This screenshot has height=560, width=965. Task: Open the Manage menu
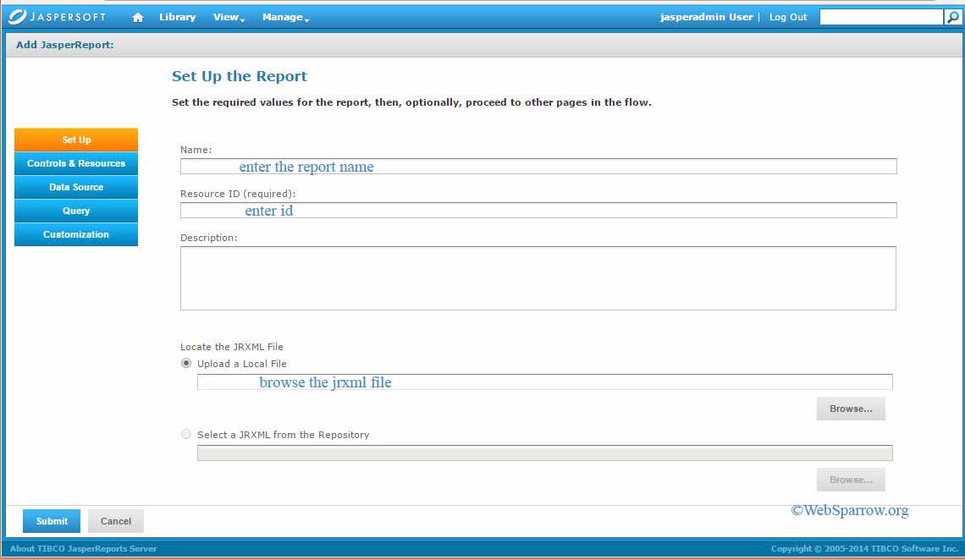tap(282, 16)
